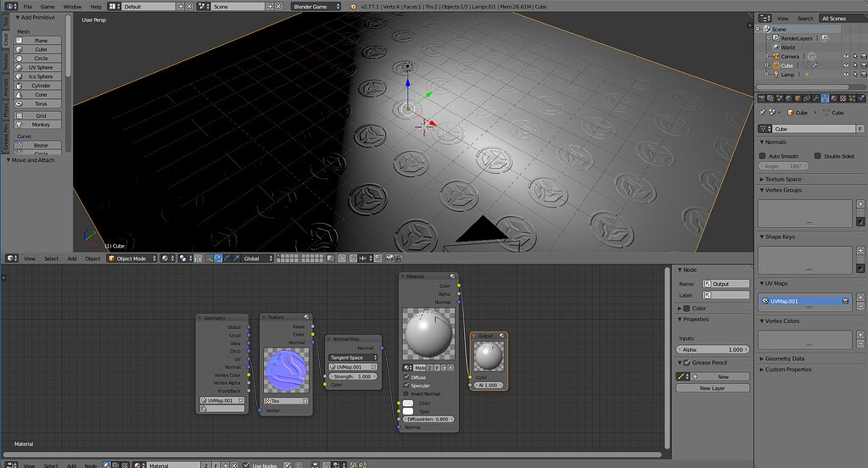Click the New Layer button
The height and width of the screenshot is (468, 868).
tap(713, 388)
